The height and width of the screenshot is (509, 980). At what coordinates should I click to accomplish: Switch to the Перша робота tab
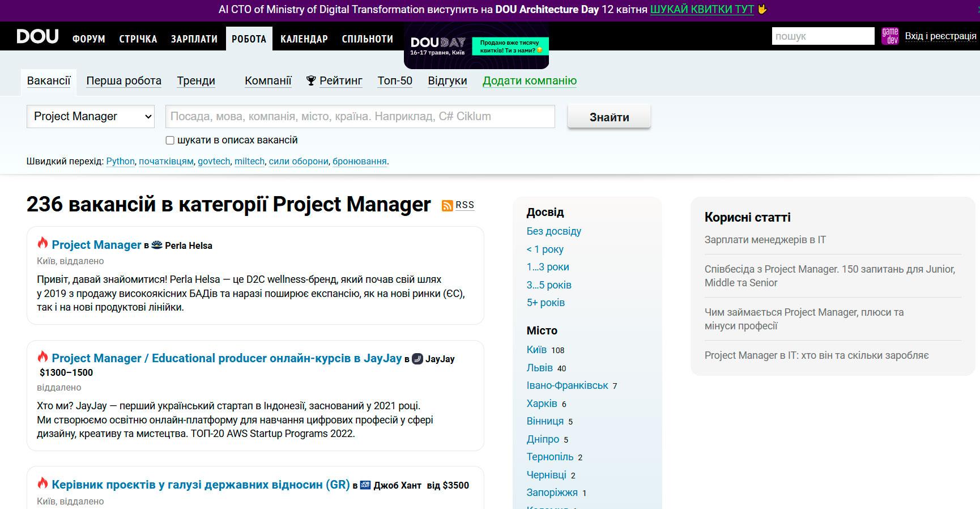coord(124,81)
